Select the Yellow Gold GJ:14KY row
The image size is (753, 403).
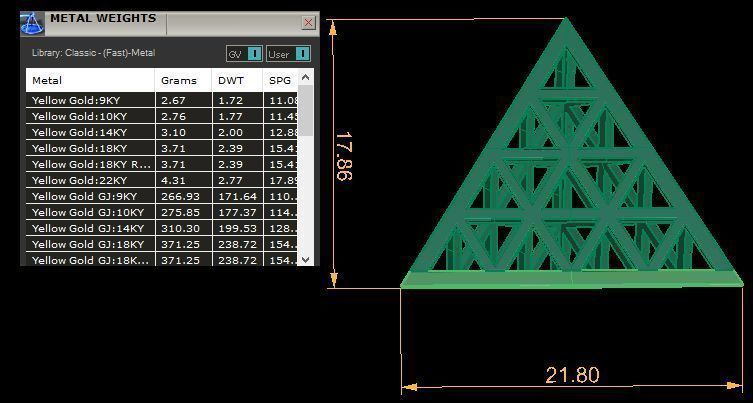(x=162, y=228)
